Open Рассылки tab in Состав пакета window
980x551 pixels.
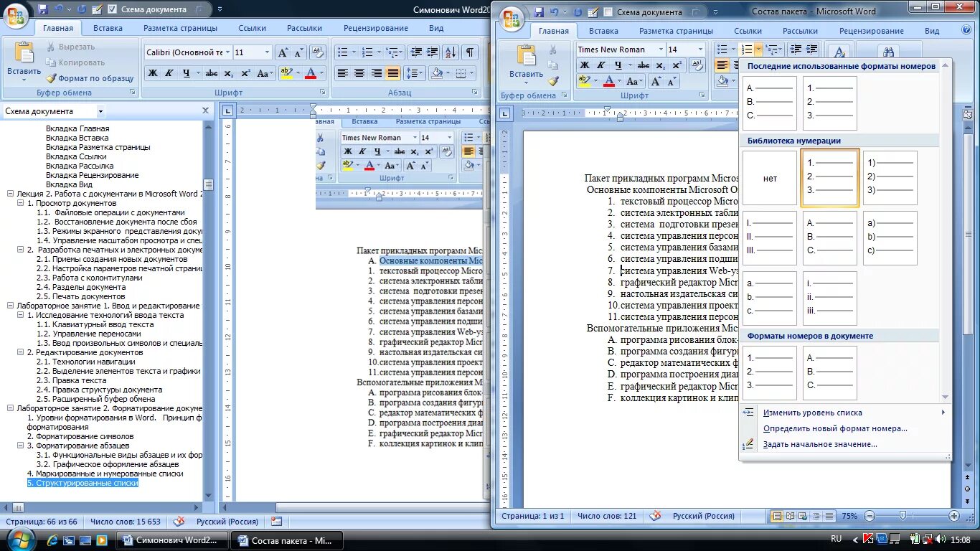(801, 31)
